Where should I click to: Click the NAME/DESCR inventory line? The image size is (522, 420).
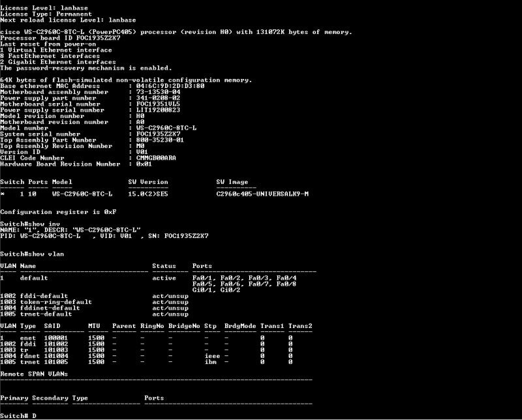(x=70, y=230)
